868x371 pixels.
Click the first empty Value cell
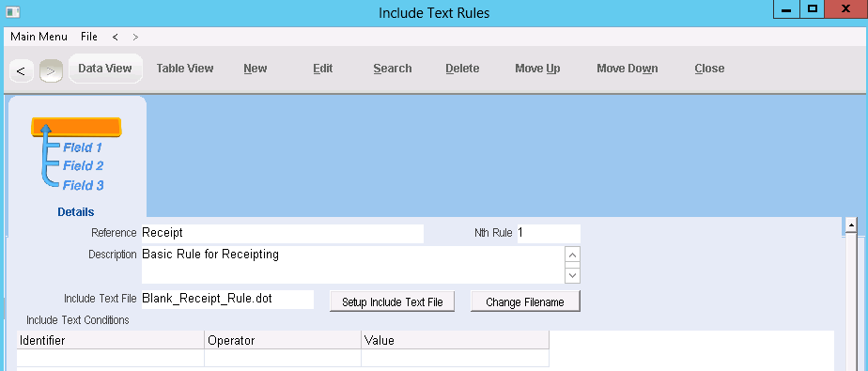[x=456, y=358]
